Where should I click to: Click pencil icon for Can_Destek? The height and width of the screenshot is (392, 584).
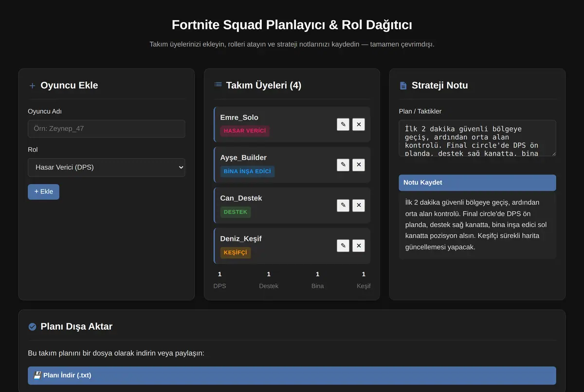343,205
